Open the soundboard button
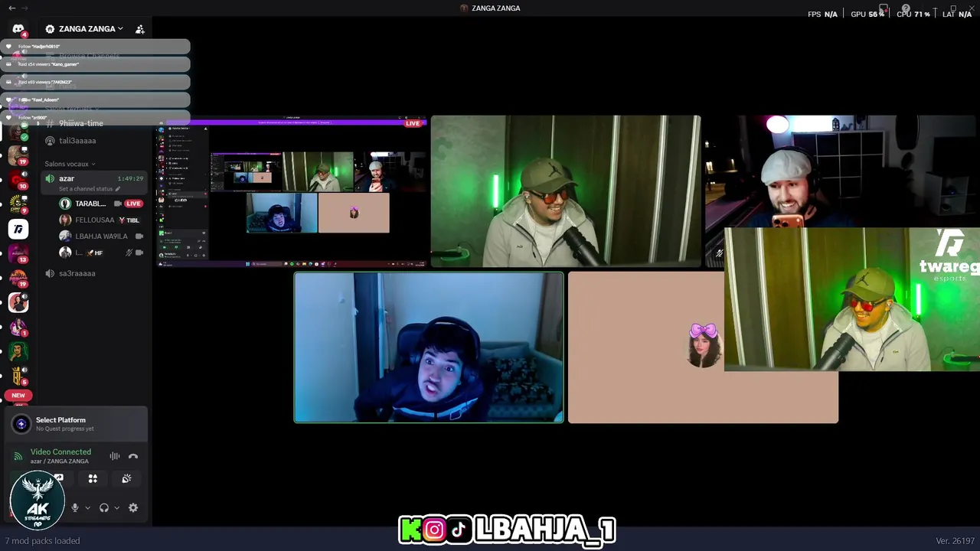Viewport: 980px width, 551px height. [126, 478]
